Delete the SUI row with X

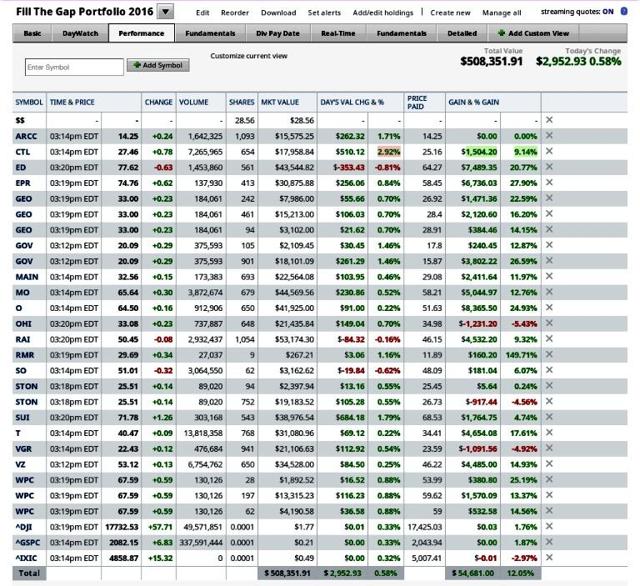point(549,417)
